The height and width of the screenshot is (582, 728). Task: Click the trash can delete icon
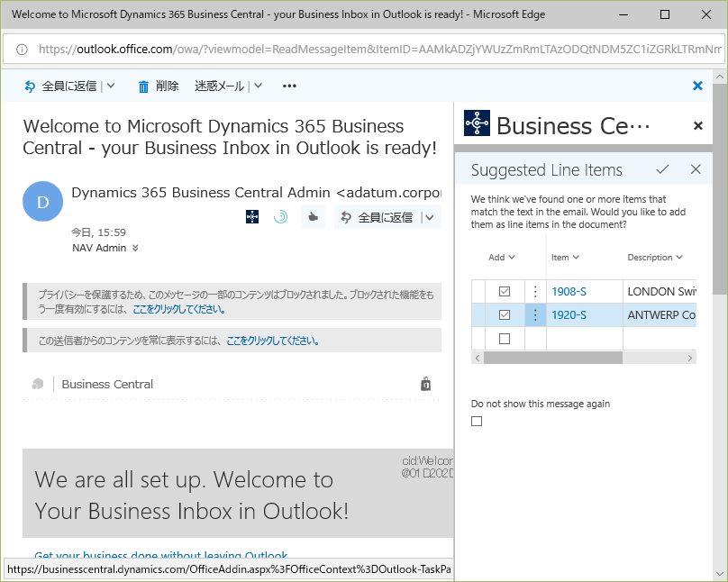tap(143, 86)
